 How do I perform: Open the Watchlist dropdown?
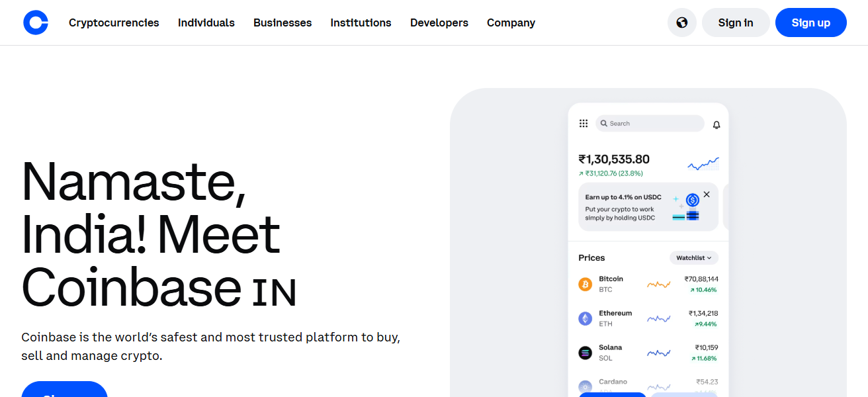tap(693, 257)
